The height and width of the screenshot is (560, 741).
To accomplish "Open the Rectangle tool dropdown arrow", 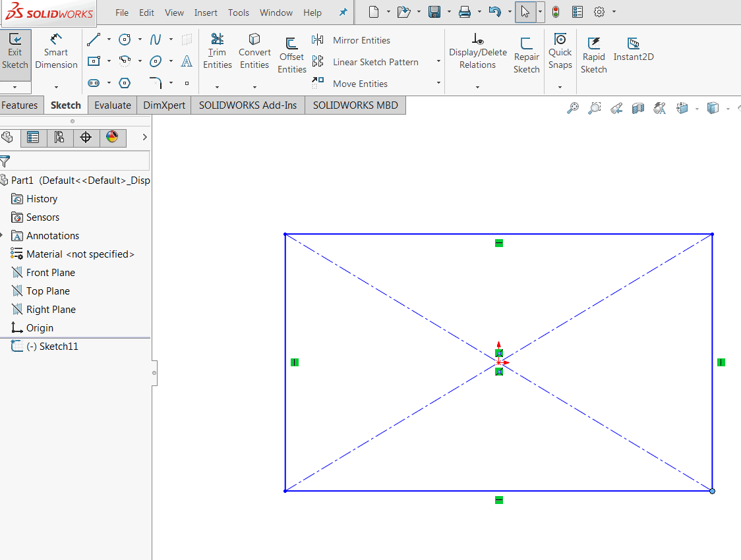I will click(x=109, y=61).
